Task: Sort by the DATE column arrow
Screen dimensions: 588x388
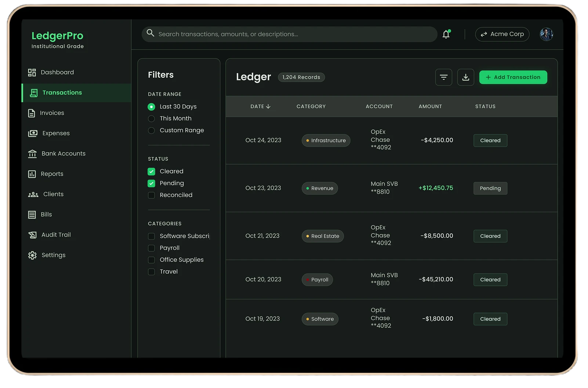Action: click(268, 107)
